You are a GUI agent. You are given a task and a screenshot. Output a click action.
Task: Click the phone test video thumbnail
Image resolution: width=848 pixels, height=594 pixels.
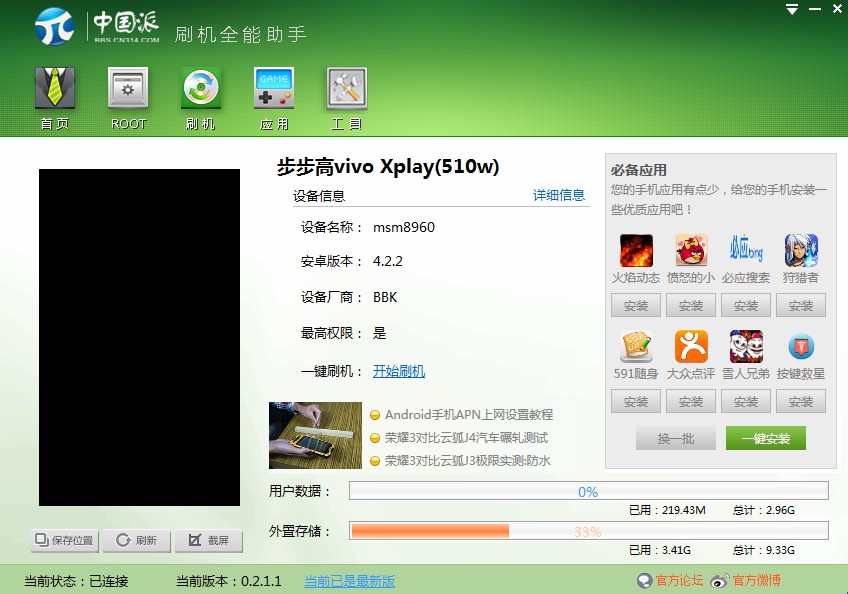click(x=315, y=435)
